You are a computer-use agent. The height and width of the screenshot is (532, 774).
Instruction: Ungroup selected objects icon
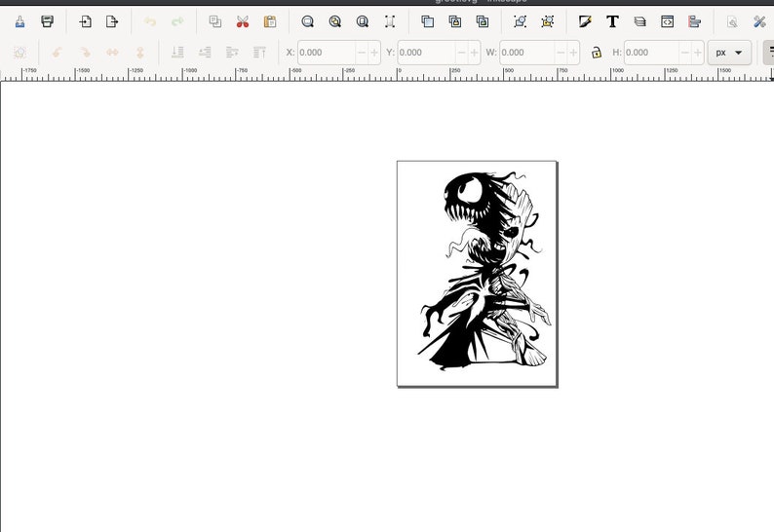click(x=548, y=21)
